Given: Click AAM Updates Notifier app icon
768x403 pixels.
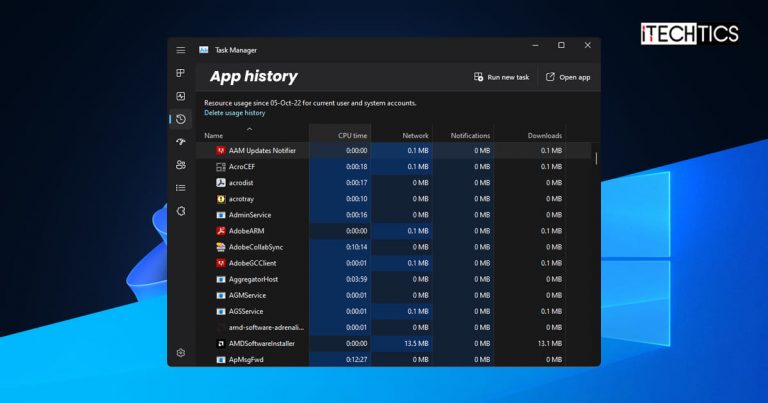Looking at the screenshot, I should pyautogui.click(x=221, y=150).
